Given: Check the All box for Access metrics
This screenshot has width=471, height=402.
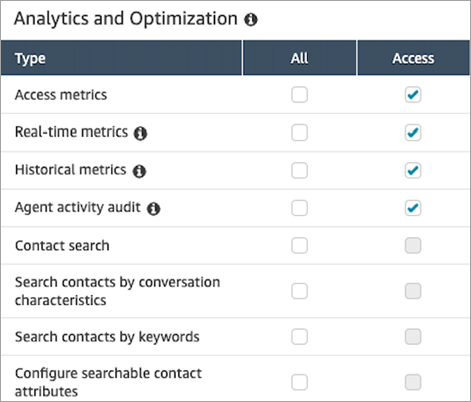Looking at the screenshot, I should coord(299,95).
